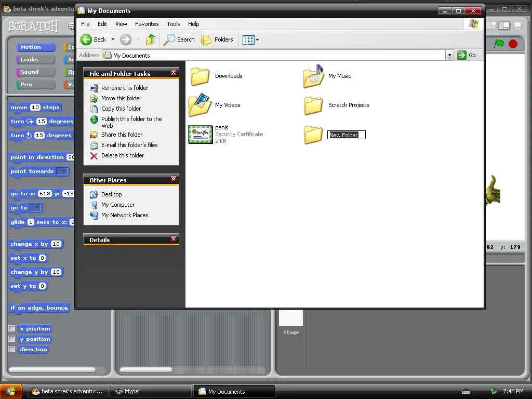Open the View menu
Screen dimensions: 532x399
coord(121,24)
